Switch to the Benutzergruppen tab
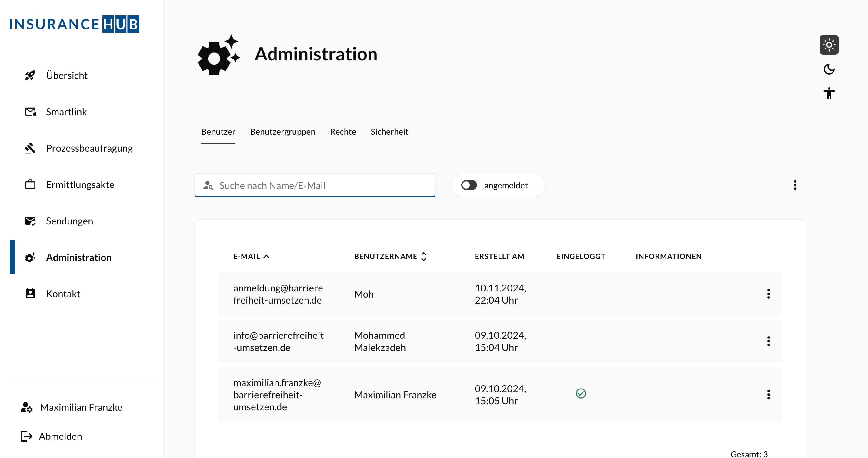Viewport: 868px width, 458px height. pyautogui.click(x=283, y=132)
